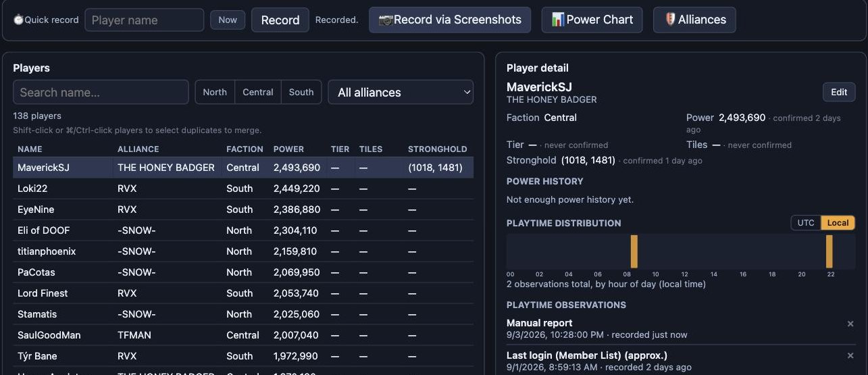Viewport: 868px width, 375px height.
Task: Click the camera icon in Record via Screenshots
Action: pos(386,20)
